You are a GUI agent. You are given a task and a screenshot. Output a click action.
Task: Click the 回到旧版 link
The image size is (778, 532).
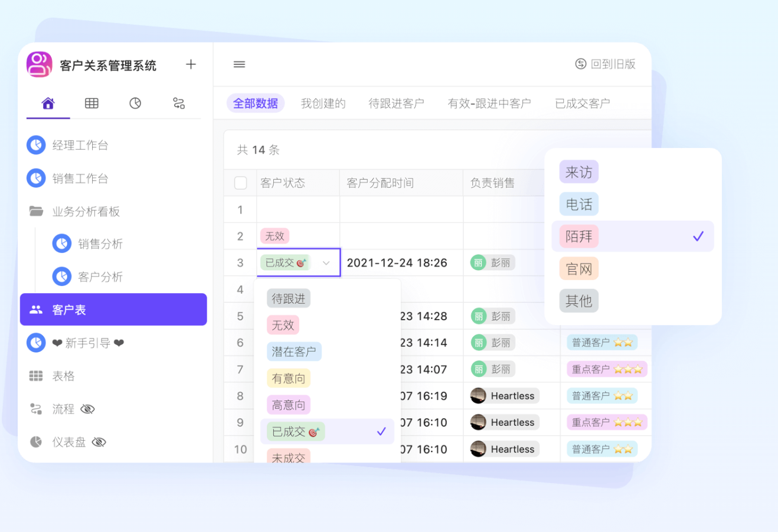606,64
